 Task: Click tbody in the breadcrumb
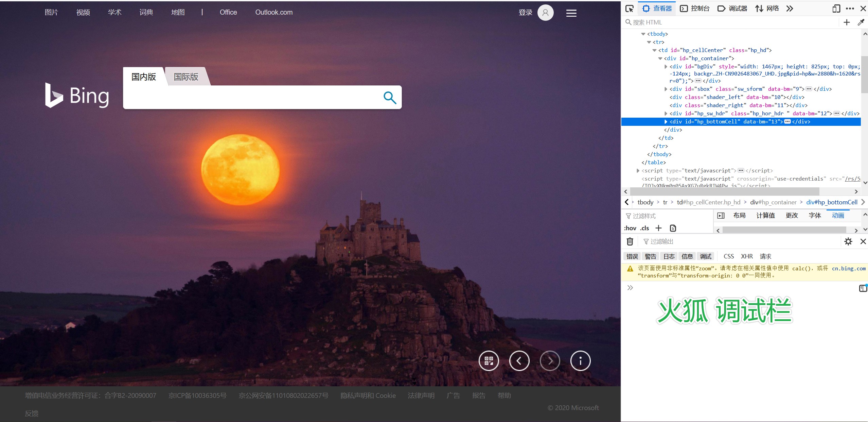tap(645, 202)
